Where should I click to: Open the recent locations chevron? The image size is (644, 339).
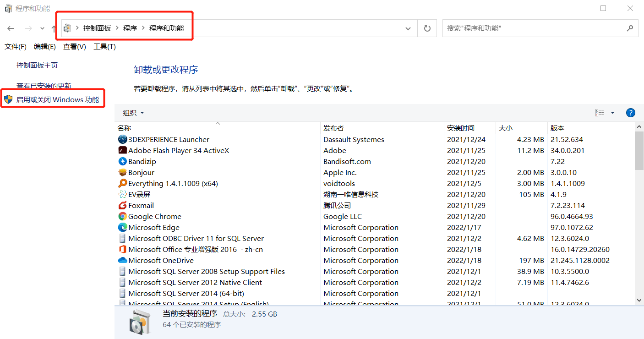click(x=42, y=28)
